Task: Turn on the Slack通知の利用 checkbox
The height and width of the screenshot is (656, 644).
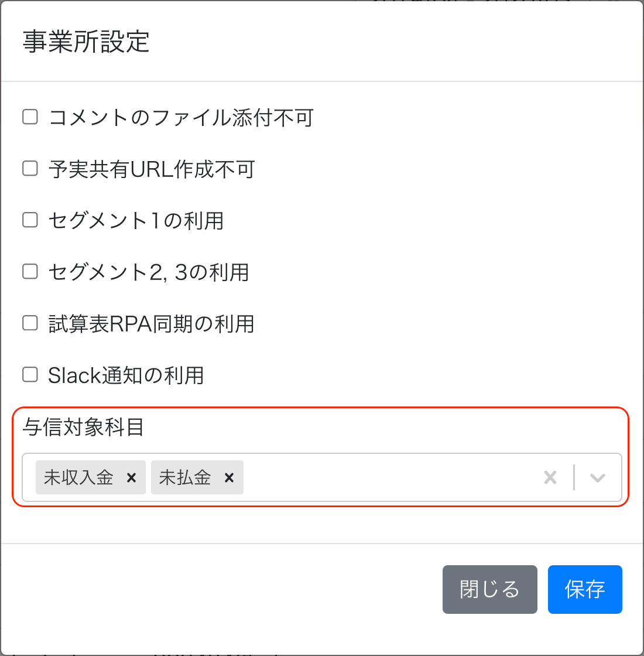Action: point(30,375)
